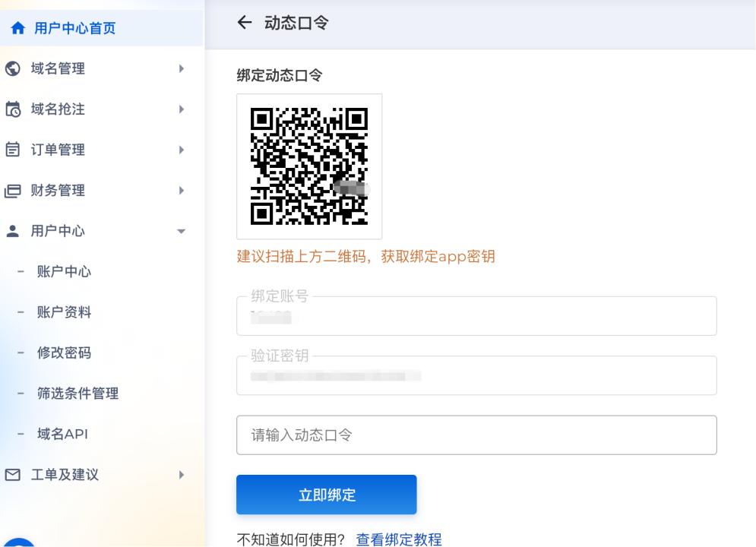The height and width of the screenshot is (547, 756).
Task: Click the envelope icon for 工单及建议
Action: point(12,475)
